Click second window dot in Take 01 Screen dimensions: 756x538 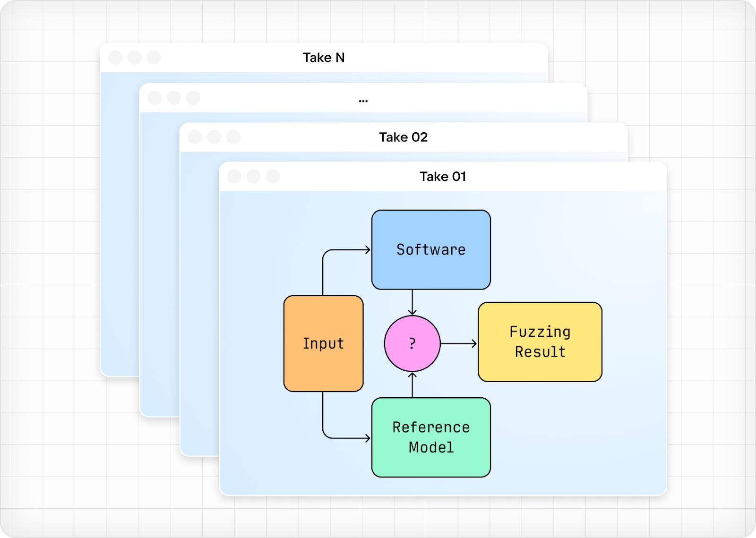point(254,177)
